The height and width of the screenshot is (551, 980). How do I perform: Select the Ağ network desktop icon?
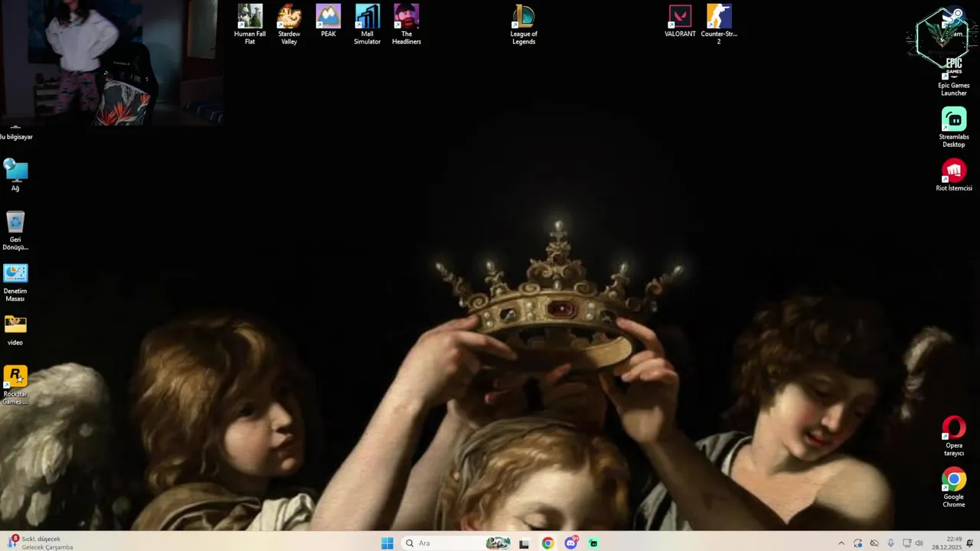coord(15,176)
